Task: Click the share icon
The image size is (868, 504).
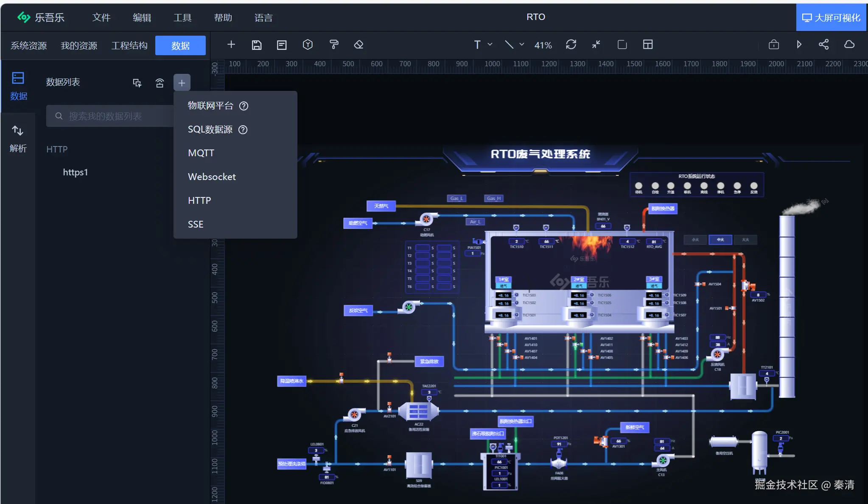Action: [x=823, y=45]
